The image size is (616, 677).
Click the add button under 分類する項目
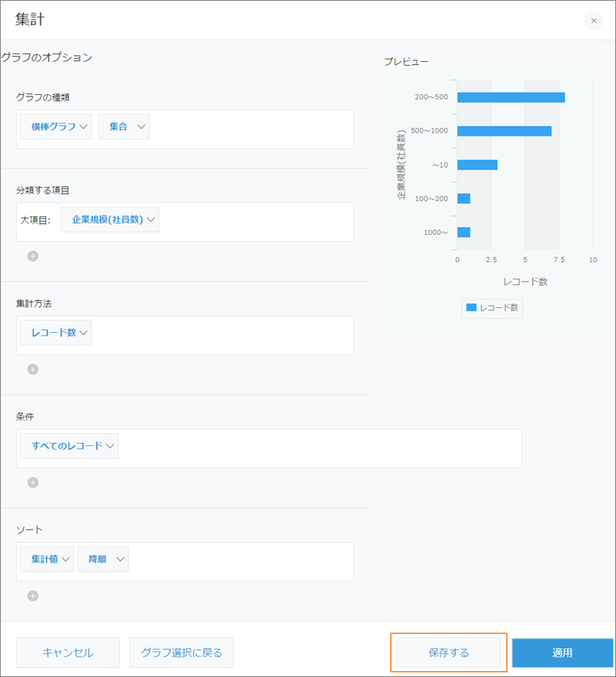click(x=32, y=256)
